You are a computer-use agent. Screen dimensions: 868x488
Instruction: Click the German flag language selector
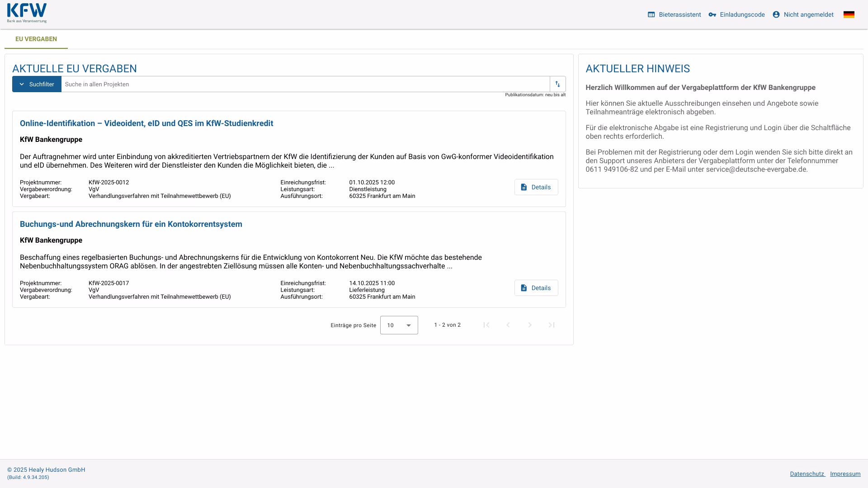point(849,14)
